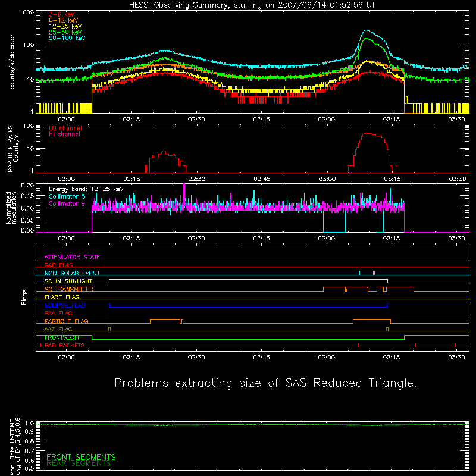The width and height of the screenshot is (476, 476).
Task: Click the 'HI channel' legend label
Action: (x=64, y=134)
